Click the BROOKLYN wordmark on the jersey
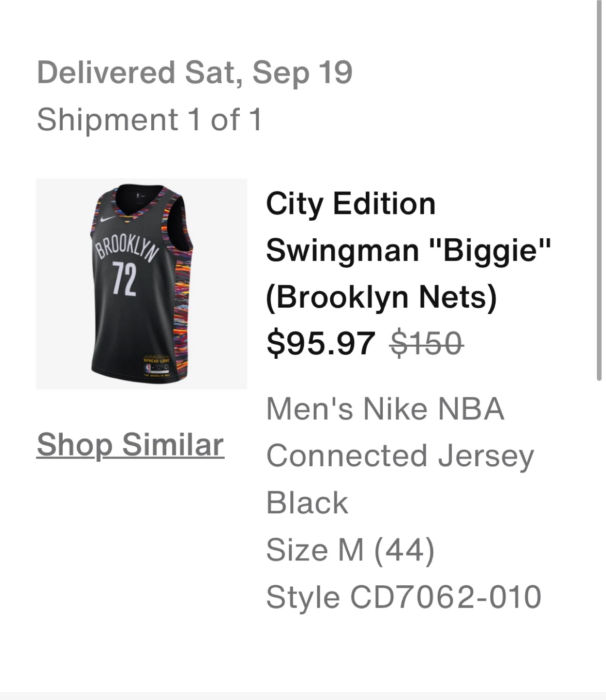Image resolution: width=606 pixels, height=700 pixels. 127,248
